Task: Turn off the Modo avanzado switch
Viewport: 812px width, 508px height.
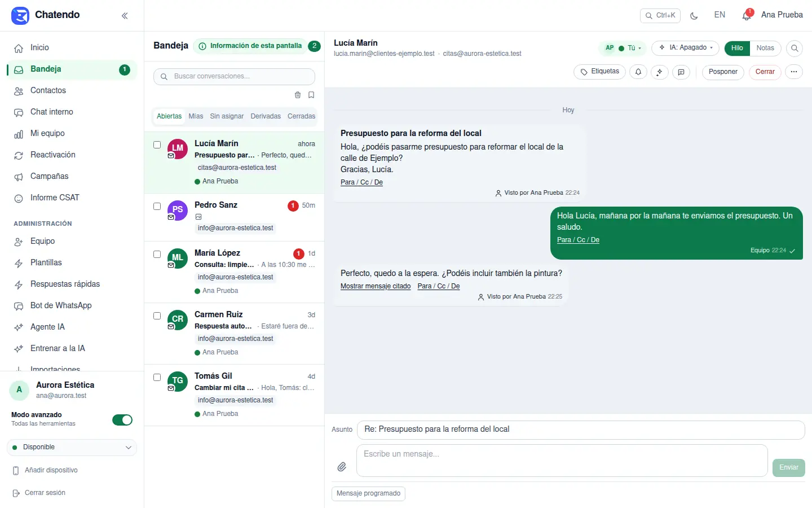Action: [x=122, y=420]
